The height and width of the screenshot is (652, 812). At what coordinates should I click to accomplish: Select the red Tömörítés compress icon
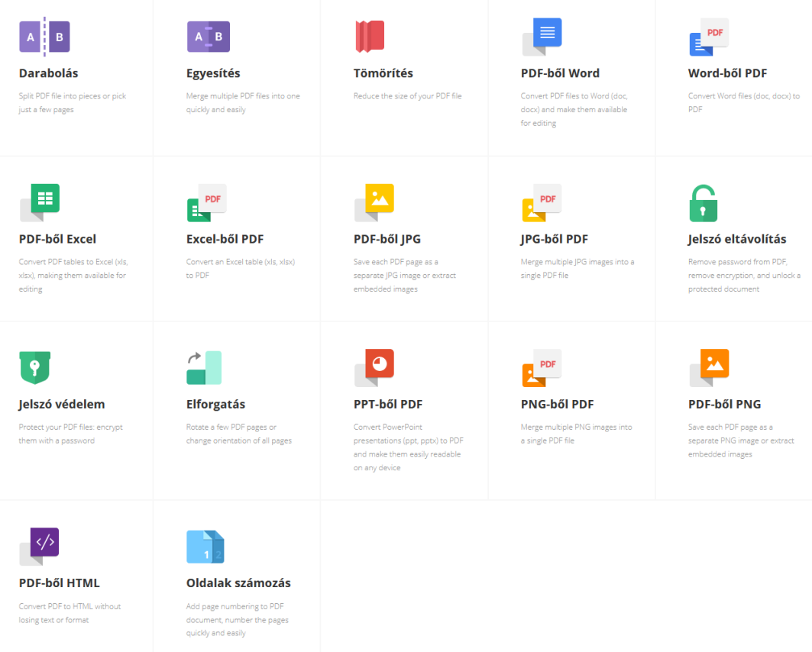[x=370, y=36]
